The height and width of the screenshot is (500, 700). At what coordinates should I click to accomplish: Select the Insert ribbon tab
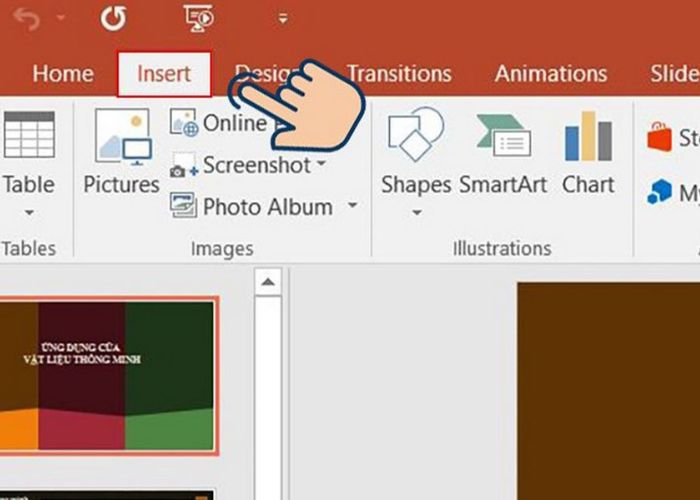[164, 74]
